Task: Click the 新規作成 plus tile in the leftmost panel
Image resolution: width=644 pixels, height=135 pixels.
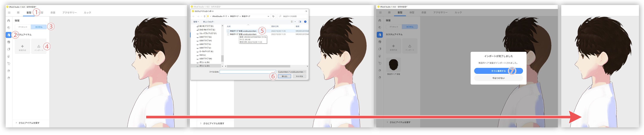Action: click(x=22, y=47)
